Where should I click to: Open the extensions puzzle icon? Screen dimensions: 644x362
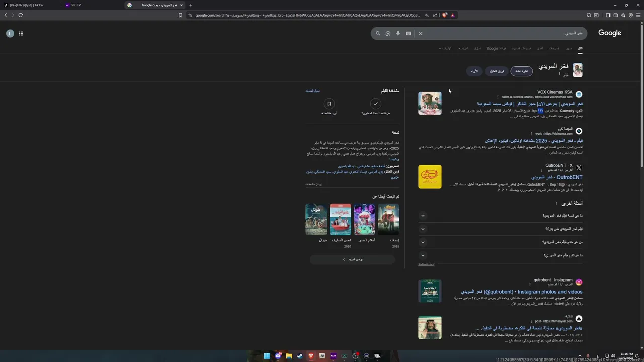(x=589, y=15)
